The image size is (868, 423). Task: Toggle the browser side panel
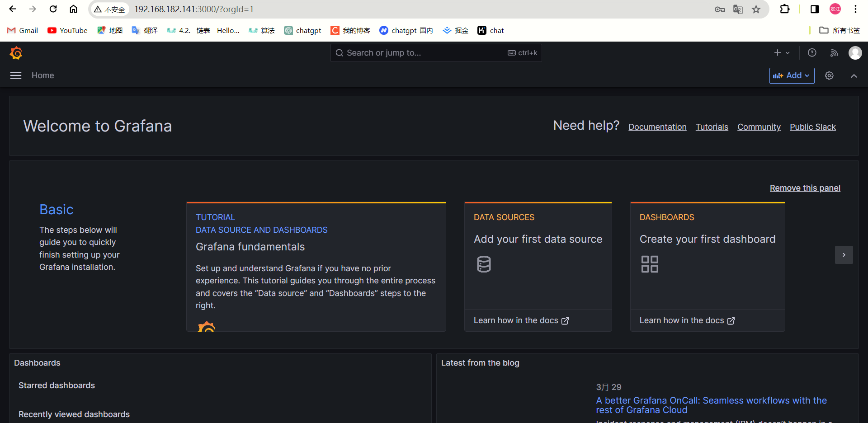point(815,9)
